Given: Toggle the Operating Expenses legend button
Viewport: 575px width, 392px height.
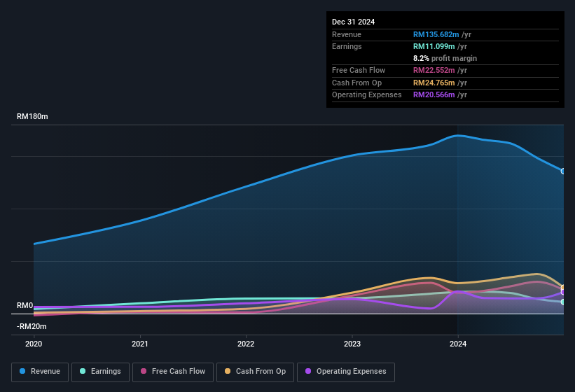Looking at the screenshot, I should pos(346,372).
